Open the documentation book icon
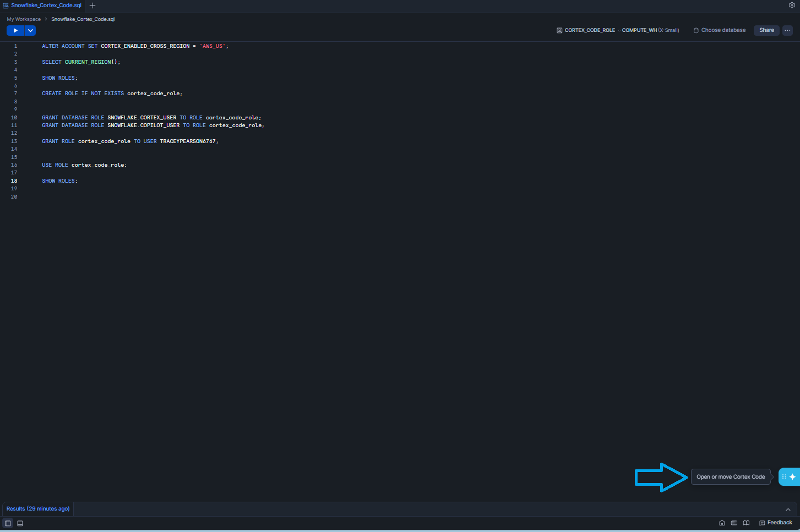Screen dimensions: 800x532 [x=746, y=523]
